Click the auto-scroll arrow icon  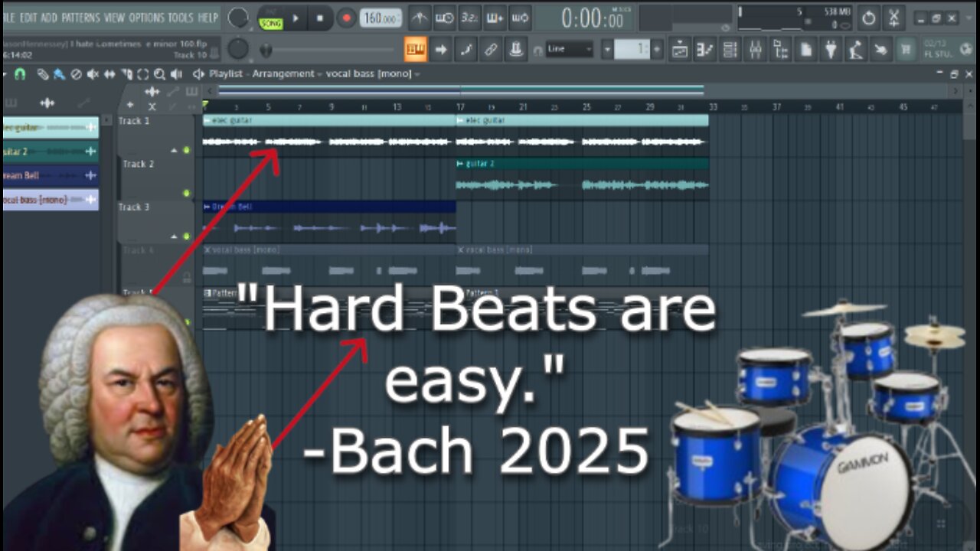441,50
